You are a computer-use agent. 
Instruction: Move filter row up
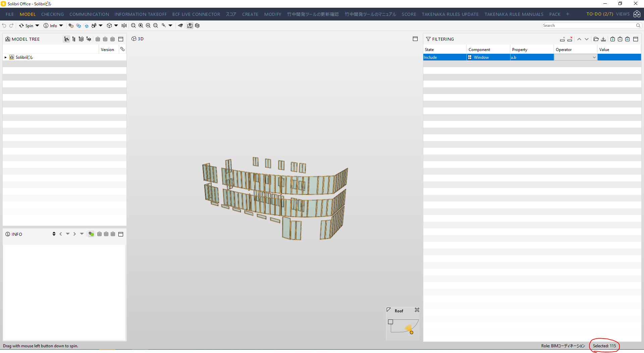(x=579, y=39)
